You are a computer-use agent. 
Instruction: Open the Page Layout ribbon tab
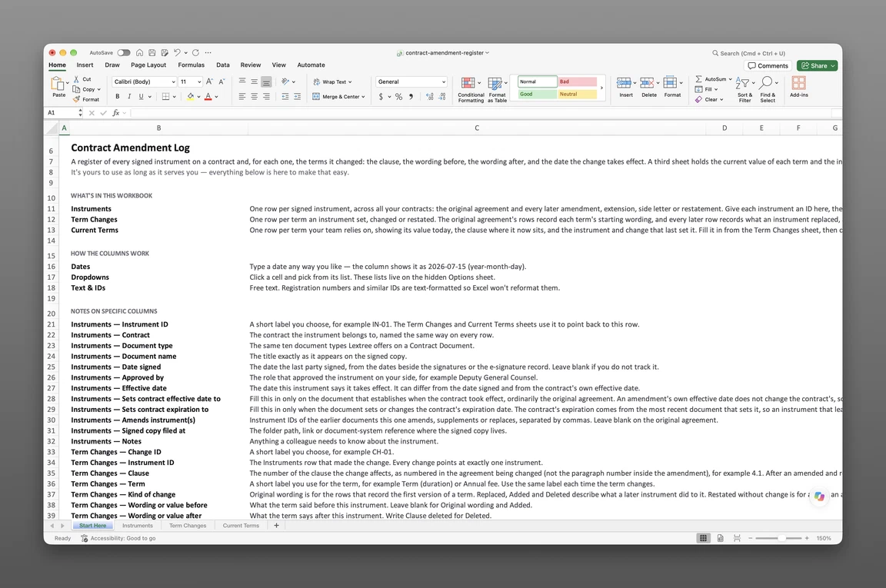point(148,65)
